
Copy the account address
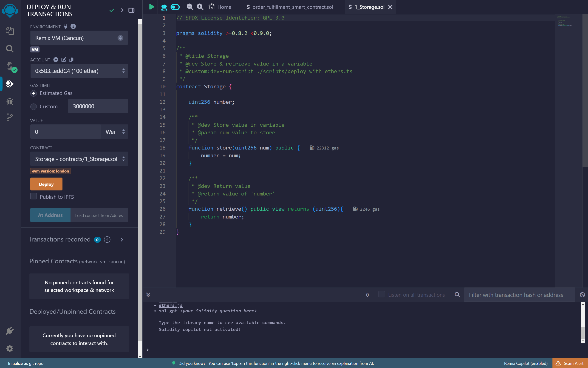pos(71,60)
